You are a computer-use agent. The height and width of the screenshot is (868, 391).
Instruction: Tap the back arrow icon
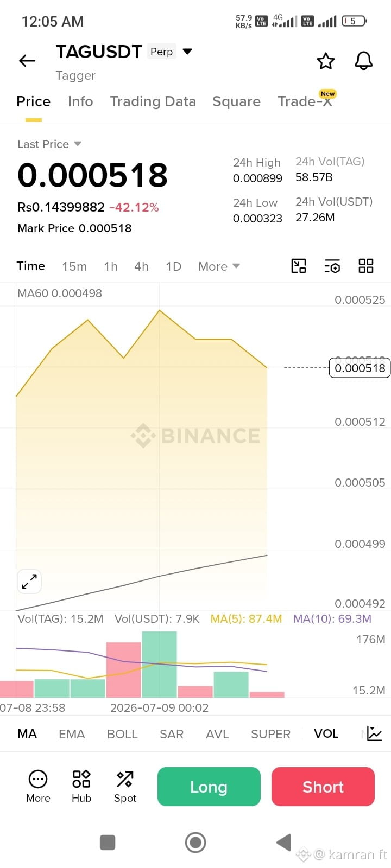pyautogui.click(x=27, y=61)
